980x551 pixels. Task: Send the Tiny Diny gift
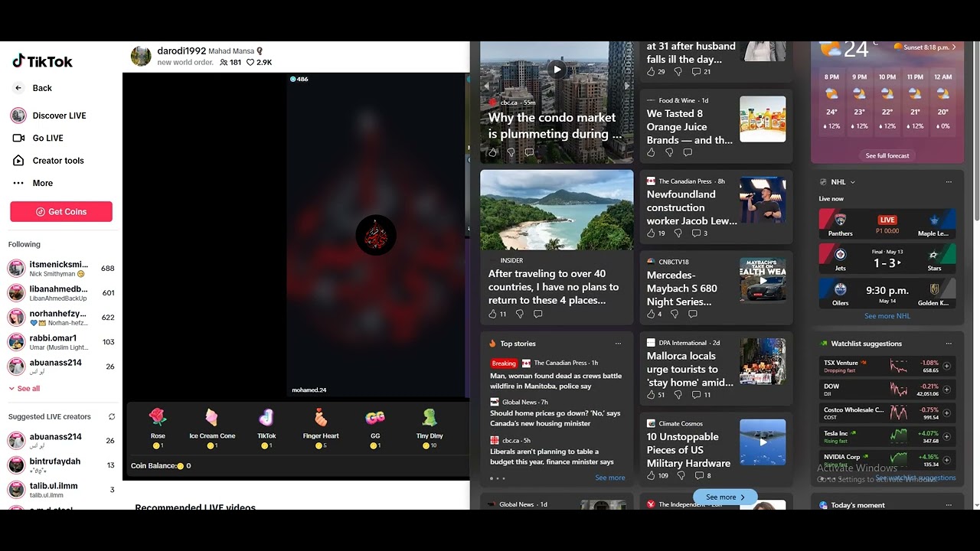coord(430,428)
